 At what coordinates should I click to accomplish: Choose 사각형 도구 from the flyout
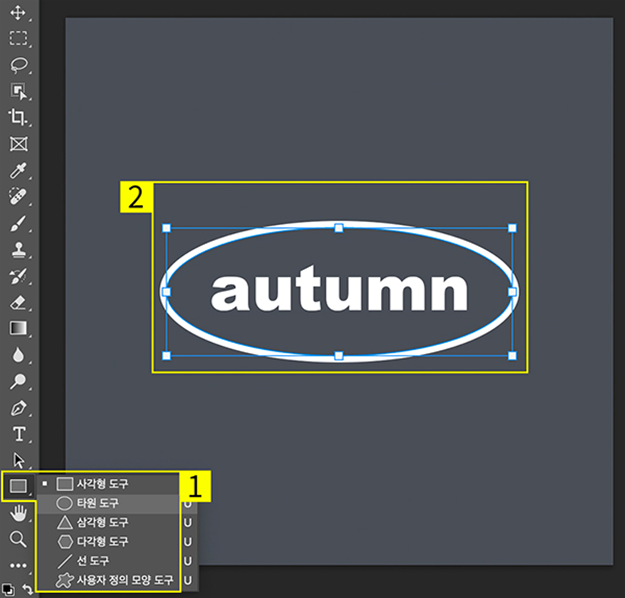pyautogui.click(x=108, y=484)
